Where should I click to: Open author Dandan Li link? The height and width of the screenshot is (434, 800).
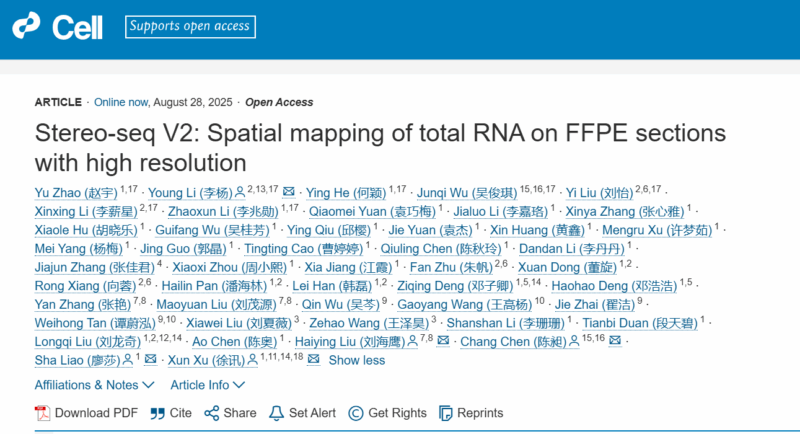click(571, 249)
